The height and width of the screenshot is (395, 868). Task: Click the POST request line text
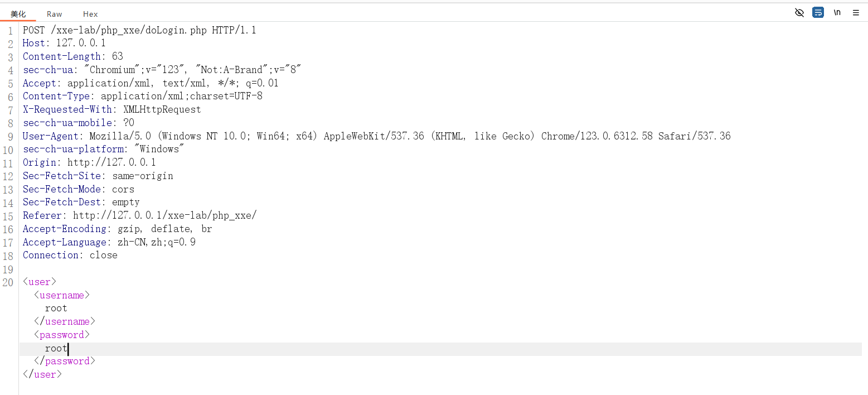coord(139,30)
